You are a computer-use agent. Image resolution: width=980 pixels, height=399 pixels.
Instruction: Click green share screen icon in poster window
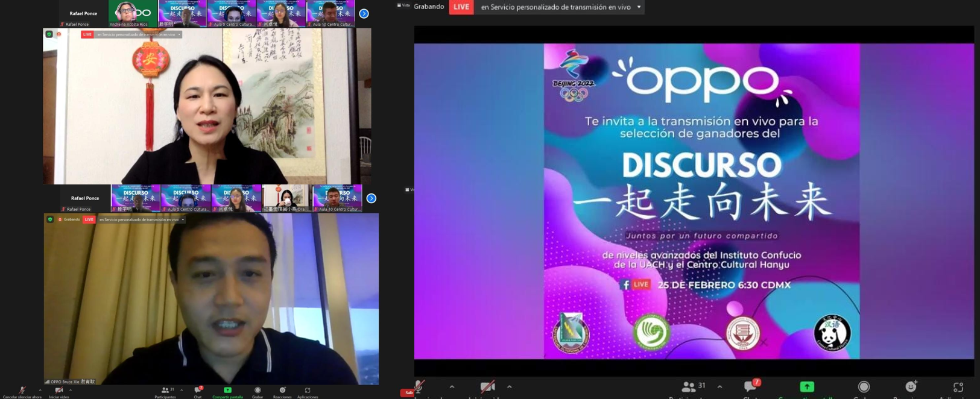[807, 387]
